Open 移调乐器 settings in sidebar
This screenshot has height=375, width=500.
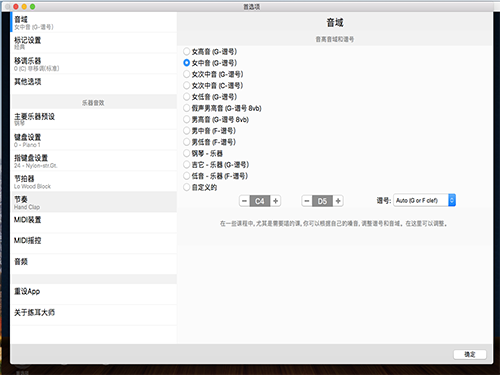click(94, 64)
